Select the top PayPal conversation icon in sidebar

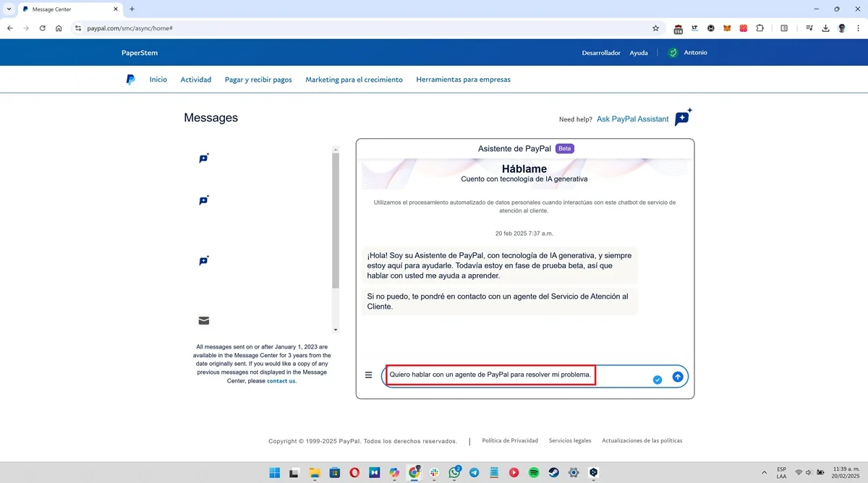tap(204, 158)
